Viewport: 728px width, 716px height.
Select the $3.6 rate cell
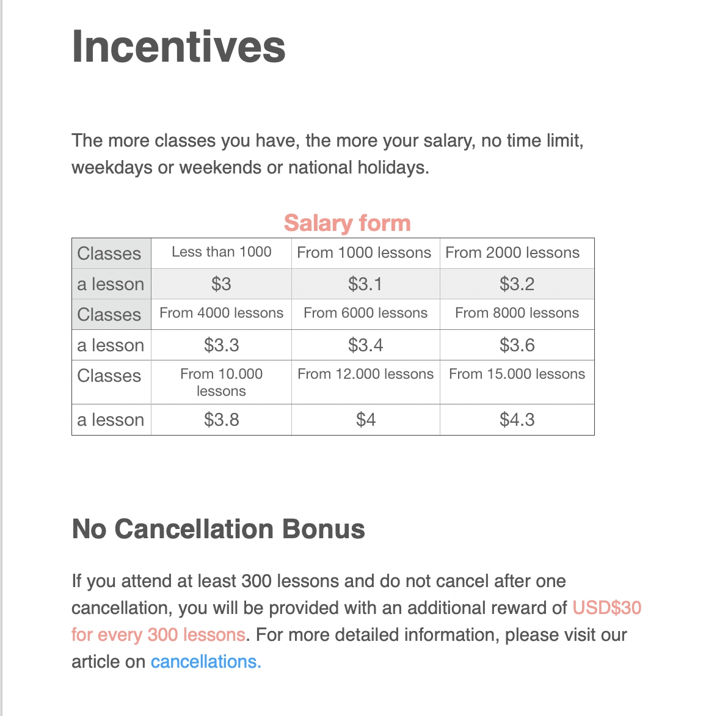coord(517,345)
